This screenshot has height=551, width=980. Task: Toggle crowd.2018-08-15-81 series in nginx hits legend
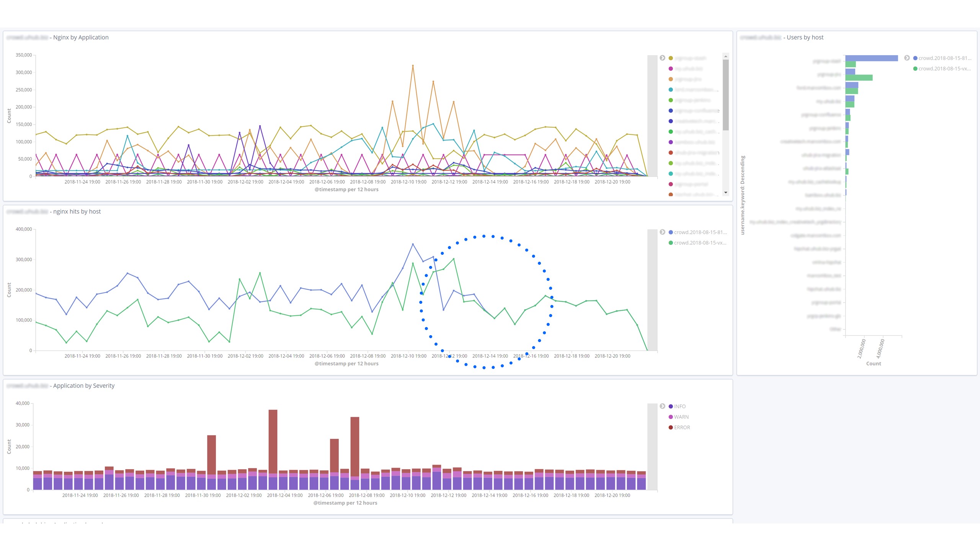pyautogui.click(x=697, y=232)
